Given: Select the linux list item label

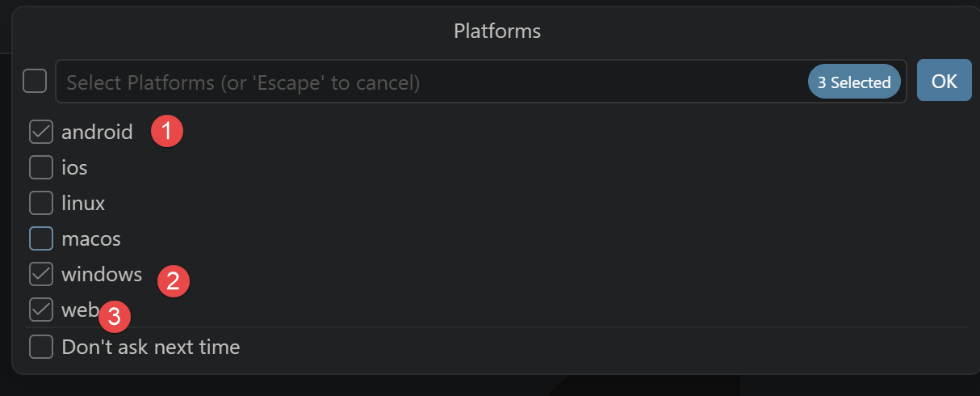Looking at the screenshot, I should pos(83,203).
